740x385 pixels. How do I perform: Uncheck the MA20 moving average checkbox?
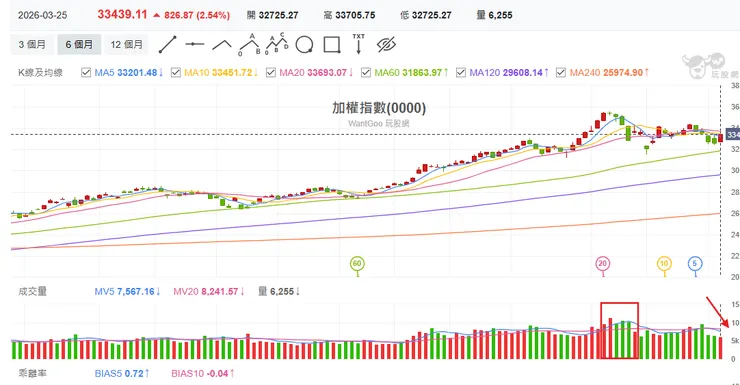tap(271, 73)
